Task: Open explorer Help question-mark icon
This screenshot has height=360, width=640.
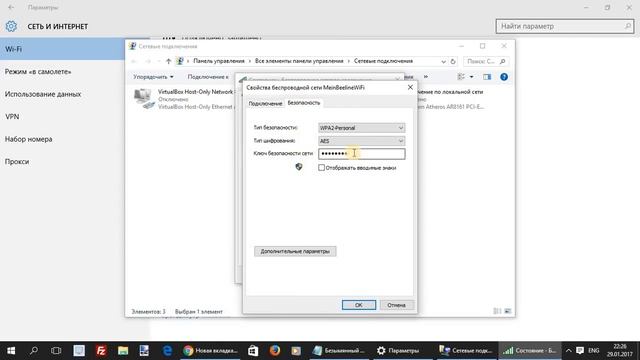Action: [x=504, y=77]
